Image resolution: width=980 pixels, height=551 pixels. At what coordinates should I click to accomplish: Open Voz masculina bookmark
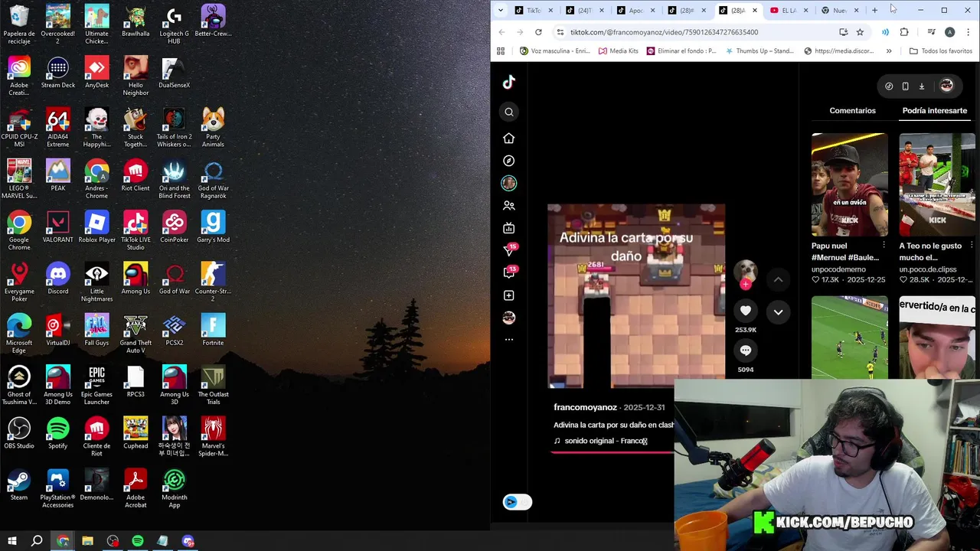coord(554,51)
